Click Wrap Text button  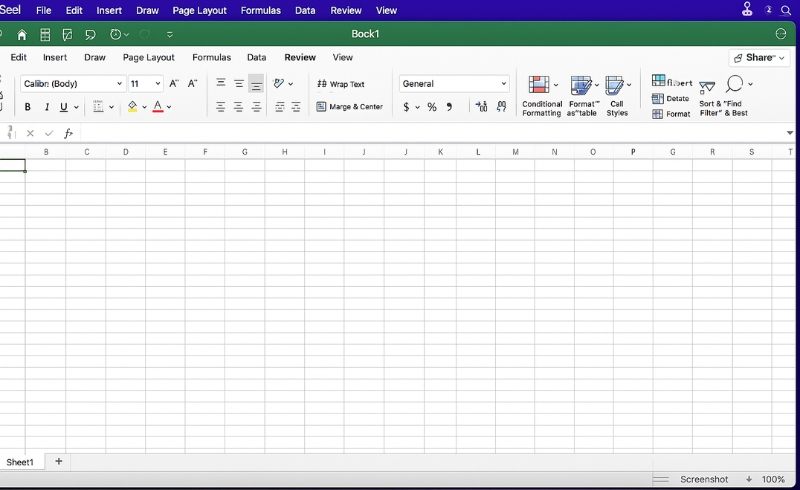(341, 84)
